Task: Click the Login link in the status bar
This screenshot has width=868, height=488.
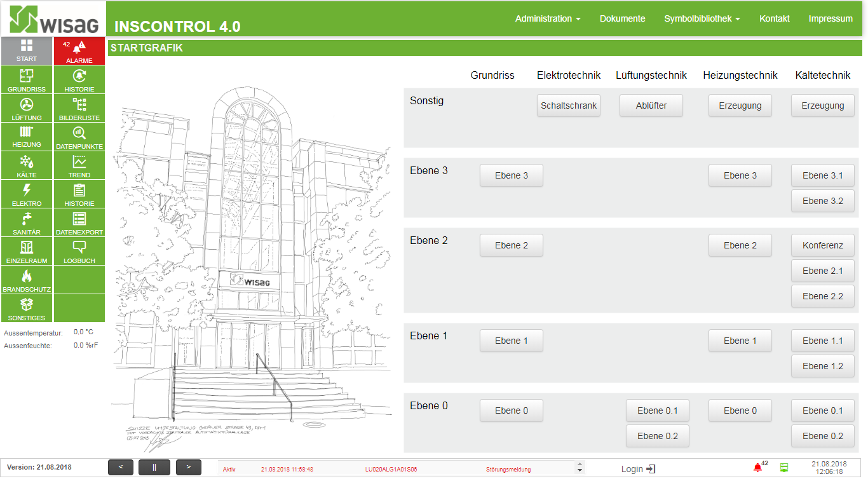Action: point(632,469)
